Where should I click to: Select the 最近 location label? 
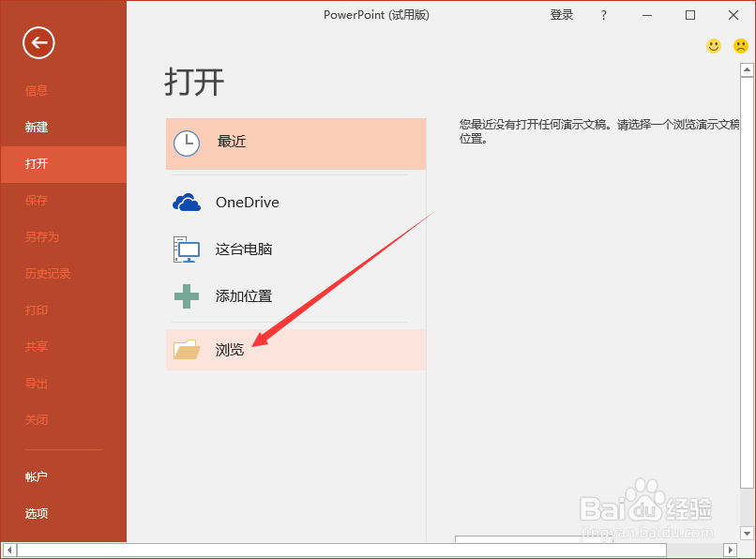click(232, 142)
